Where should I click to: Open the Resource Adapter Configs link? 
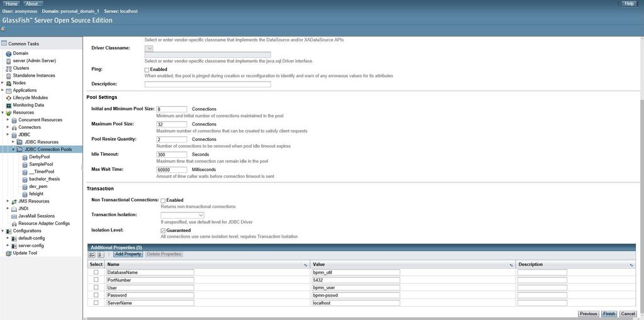(44, 224)
